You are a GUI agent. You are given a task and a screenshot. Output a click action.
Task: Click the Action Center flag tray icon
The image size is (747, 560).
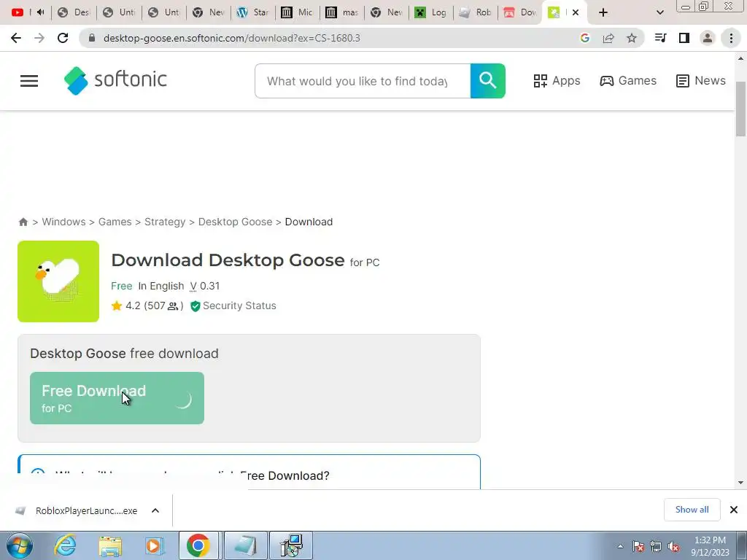click(x=638, y=547)
